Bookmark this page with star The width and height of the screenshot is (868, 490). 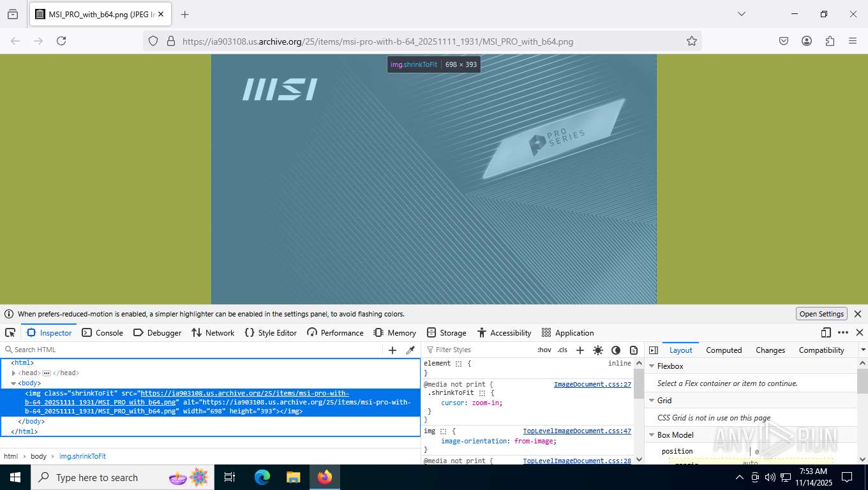pyautogui.click(x=692, y=41)
